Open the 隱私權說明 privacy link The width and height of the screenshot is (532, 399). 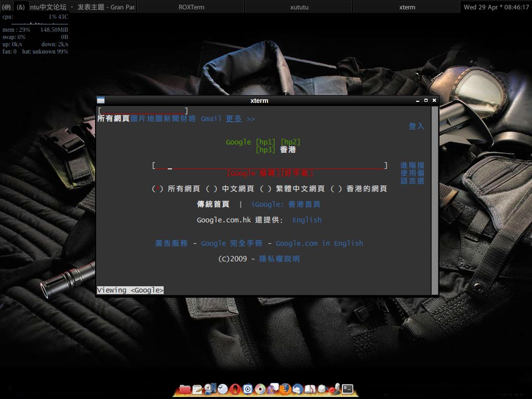pyautogui.click(x=280, y=259)
